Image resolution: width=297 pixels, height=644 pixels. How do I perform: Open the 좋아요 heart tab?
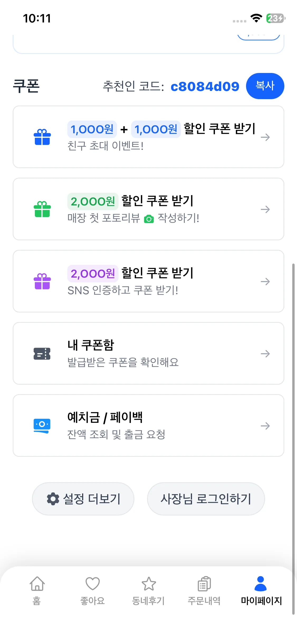pos(93,584)
